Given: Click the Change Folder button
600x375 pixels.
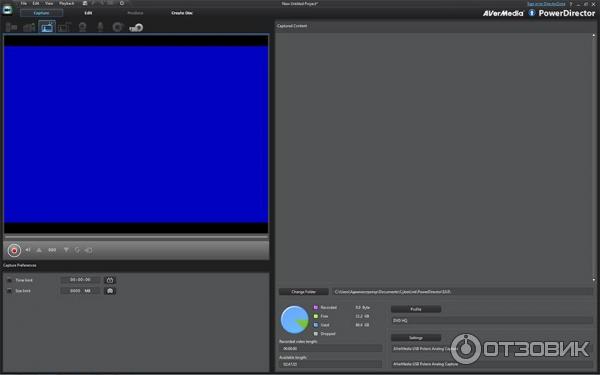Looking at the screenshot, I should tap(303, 292).
